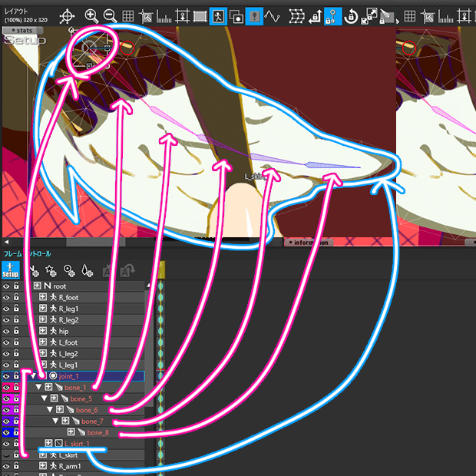The height and width of the screenshot is (476, 476).
Task: Toggle the lock icon of R_leg2 row
Action: click(x=16, y=319)
